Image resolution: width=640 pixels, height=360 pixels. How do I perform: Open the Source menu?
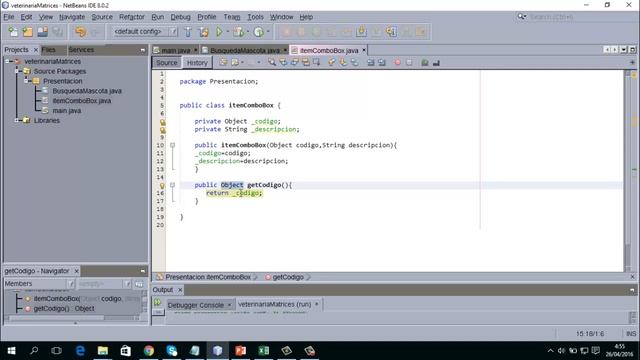102,17
